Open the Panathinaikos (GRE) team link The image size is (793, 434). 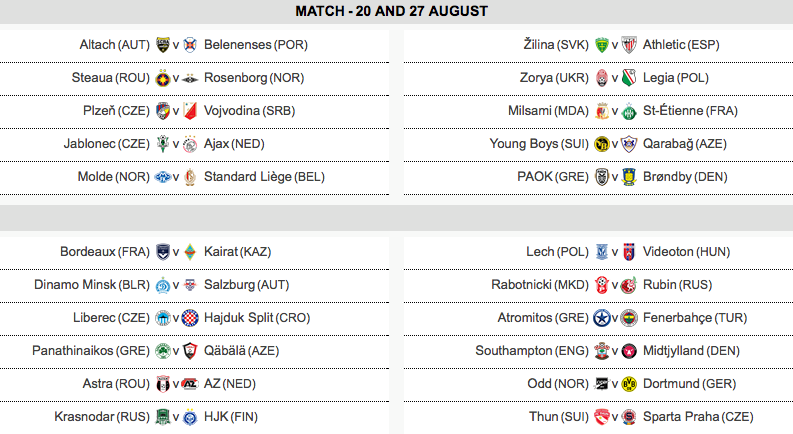pyautogui.click(x=91, y=351)
